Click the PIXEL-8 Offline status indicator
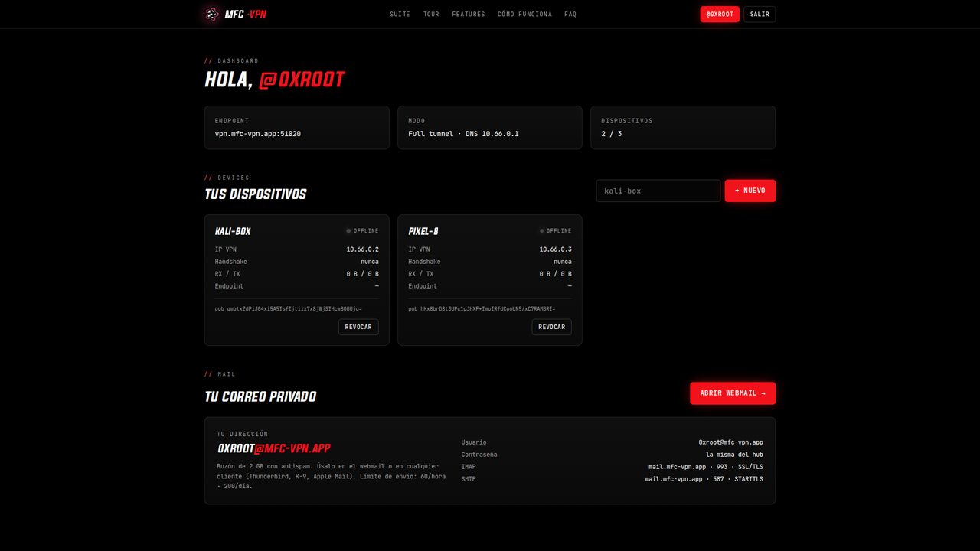This screenshot has height=551, width=980. pos(555,231)
